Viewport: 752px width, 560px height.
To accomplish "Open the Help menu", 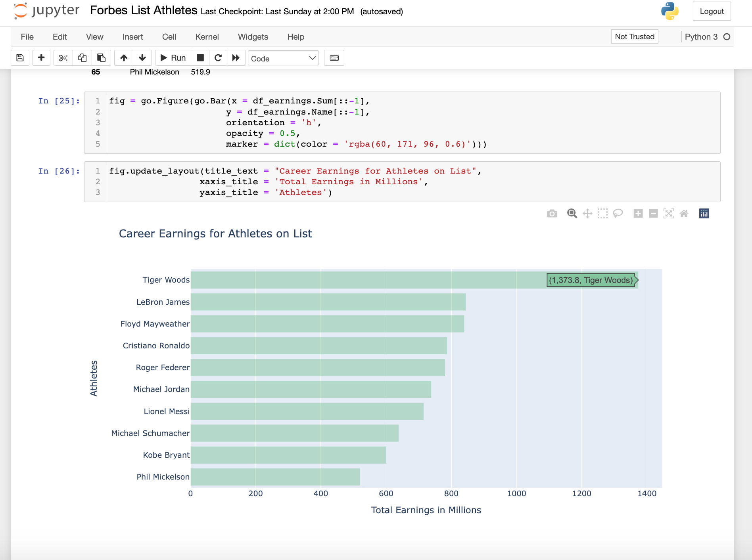I will pyautogui.click(x=296, y=37).
